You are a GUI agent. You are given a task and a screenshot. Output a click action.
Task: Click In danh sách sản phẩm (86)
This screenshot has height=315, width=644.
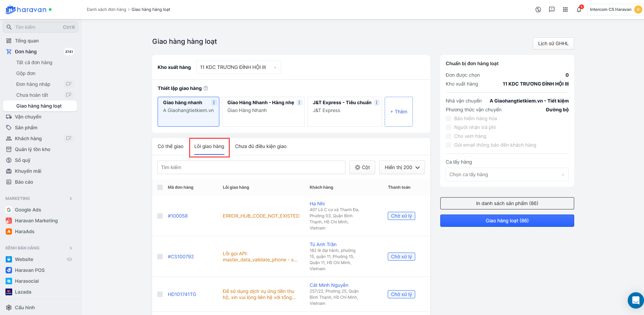[x=507, y=203]
